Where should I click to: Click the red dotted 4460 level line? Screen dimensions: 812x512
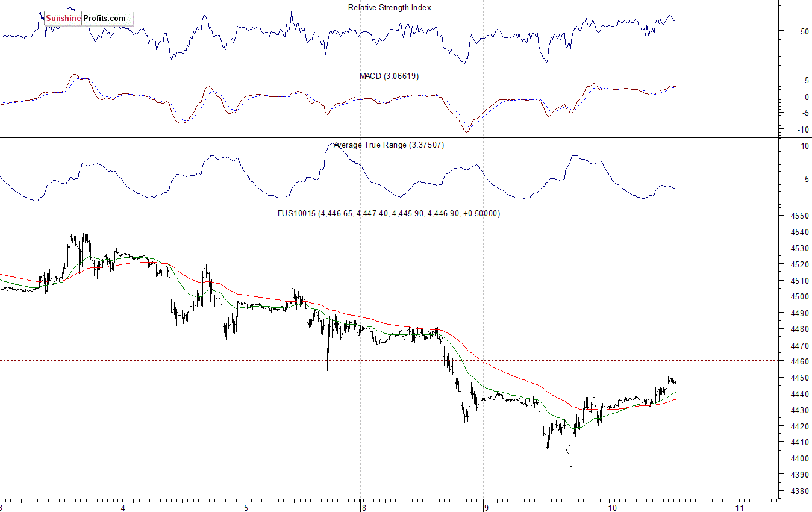[389, 361]
